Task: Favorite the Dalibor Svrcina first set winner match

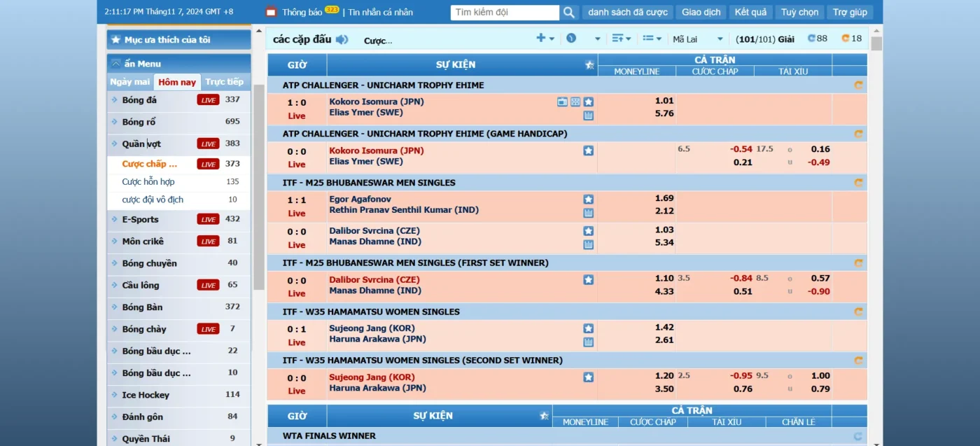Action: (x=589, y=279)
